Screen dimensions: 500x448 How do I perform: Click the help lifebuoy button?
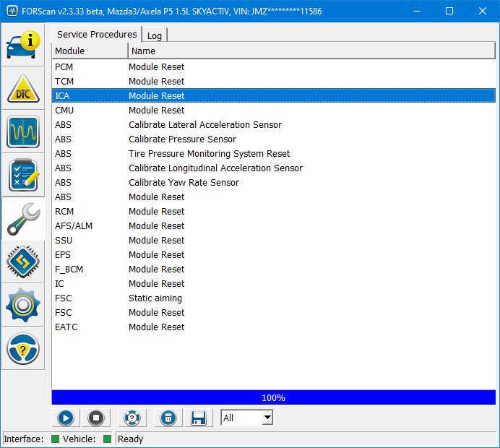(x=132, y=418)
